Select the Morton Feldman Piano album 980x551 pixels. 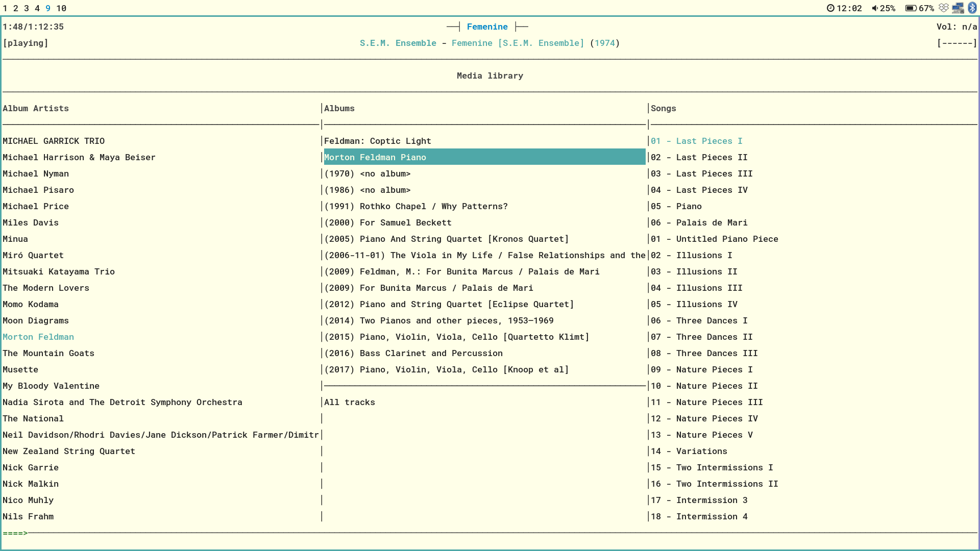[x=375, y=158]
